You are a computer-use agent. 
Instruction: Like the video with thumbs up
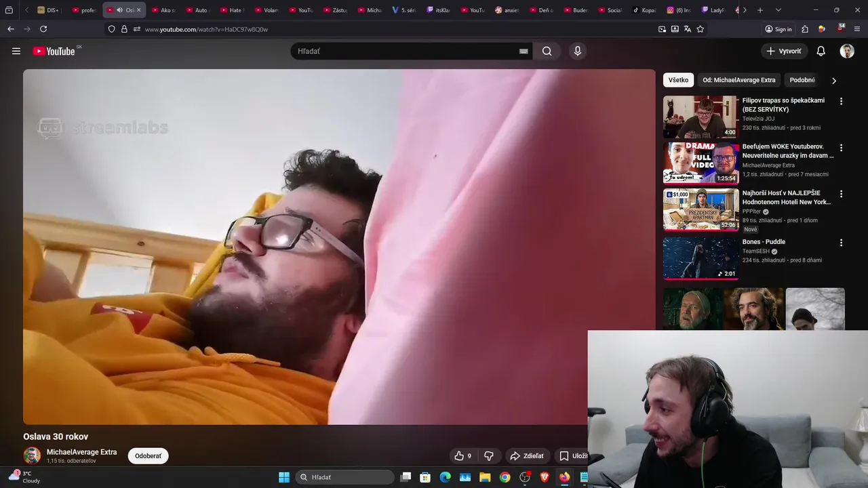462,456
